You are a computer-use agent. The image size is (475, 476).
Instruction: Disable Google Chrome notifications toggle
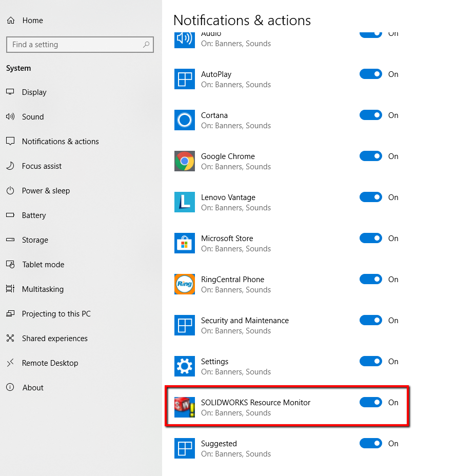tap(370, 156)
